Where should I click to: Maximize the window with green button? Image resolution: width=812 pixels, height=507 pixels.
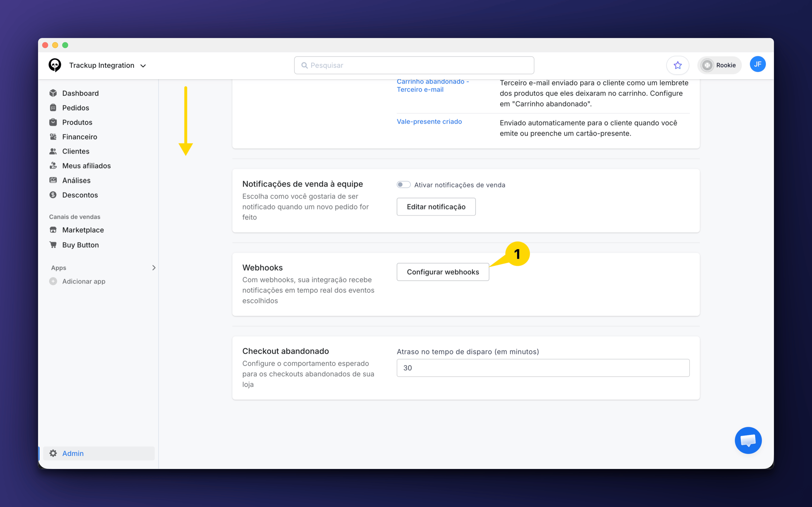[65, 45]
